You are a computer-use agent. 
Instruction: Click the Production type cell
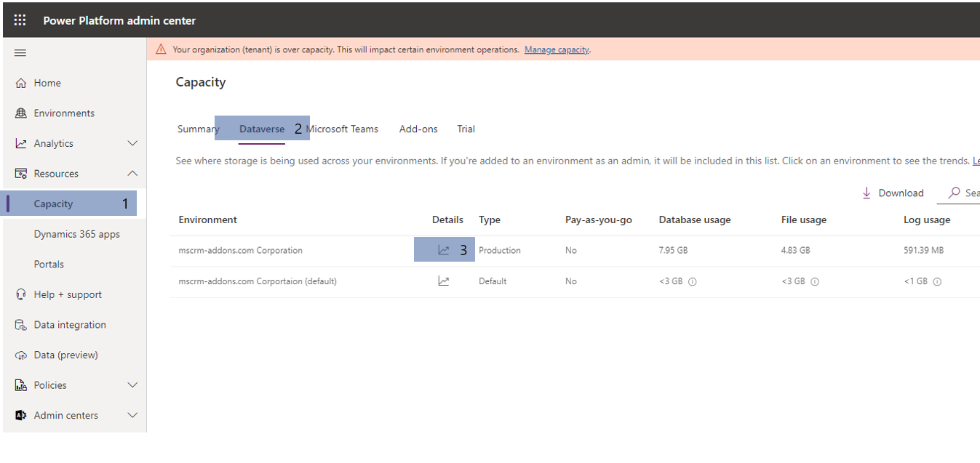tap(500, 250)
